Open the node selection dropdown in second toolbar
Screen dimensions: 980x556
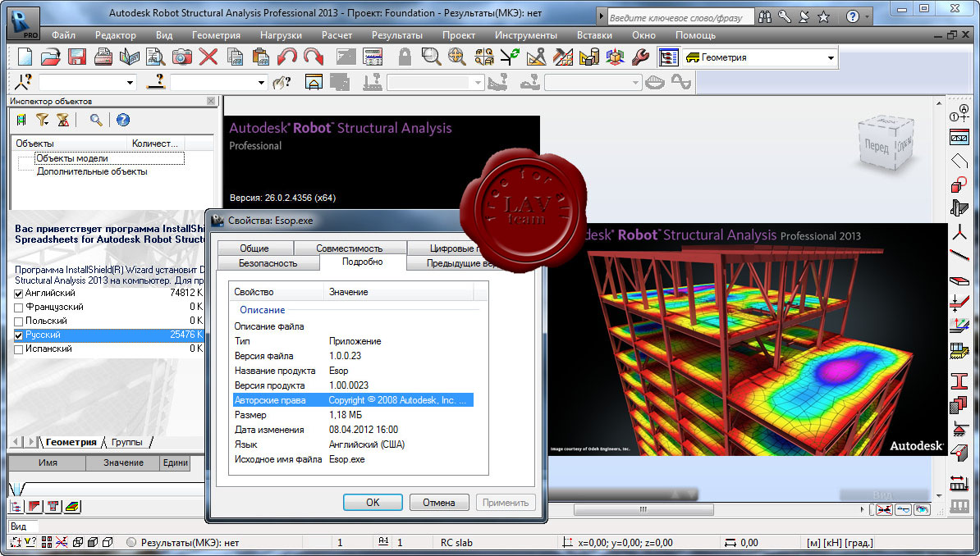[130, 83]
